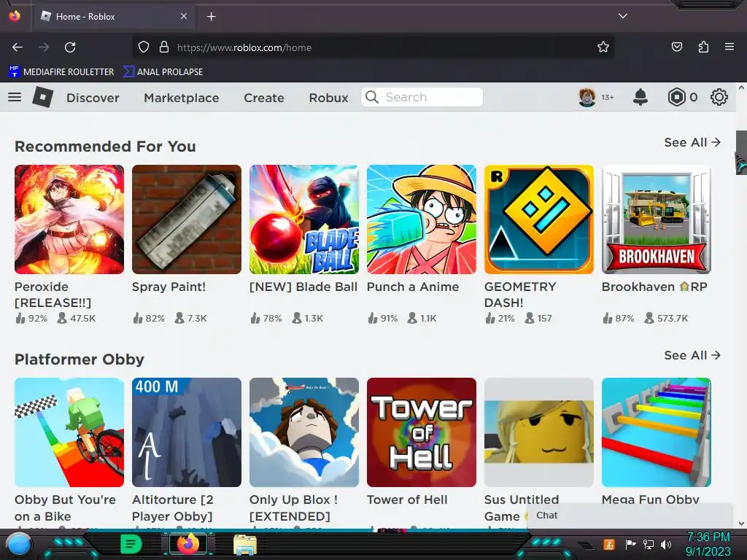Open the Robux balance icon
Image resolution: width=747 pixels, height=560 pixels.
point(676,97)
